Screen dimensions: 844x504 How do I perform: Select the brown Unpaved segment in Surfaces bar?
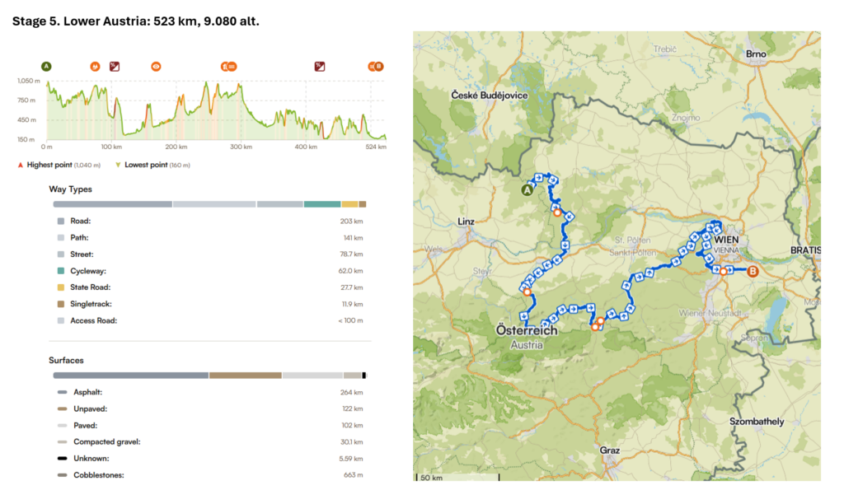click(x=245, y=375)
